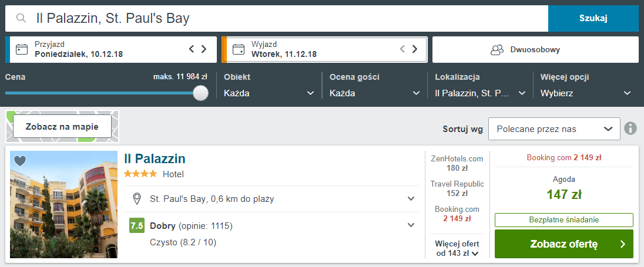
Task: Go to next arrival date arrow
Action: click(204, 49)
